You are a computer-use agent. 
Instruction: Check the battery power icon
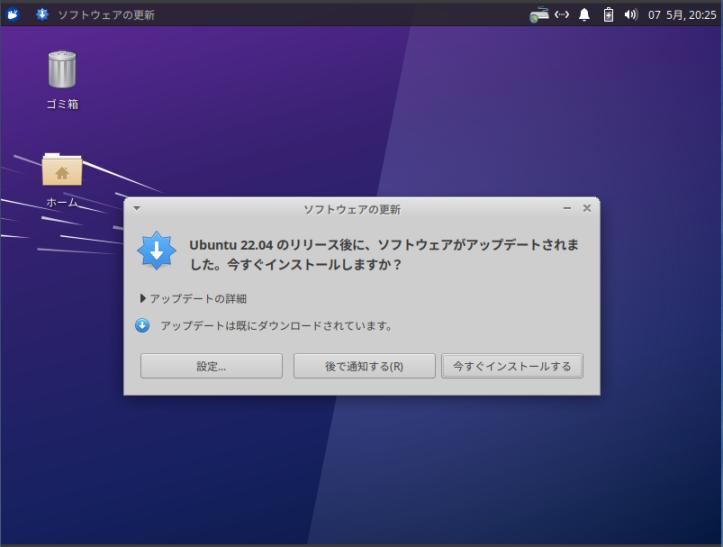608,15
